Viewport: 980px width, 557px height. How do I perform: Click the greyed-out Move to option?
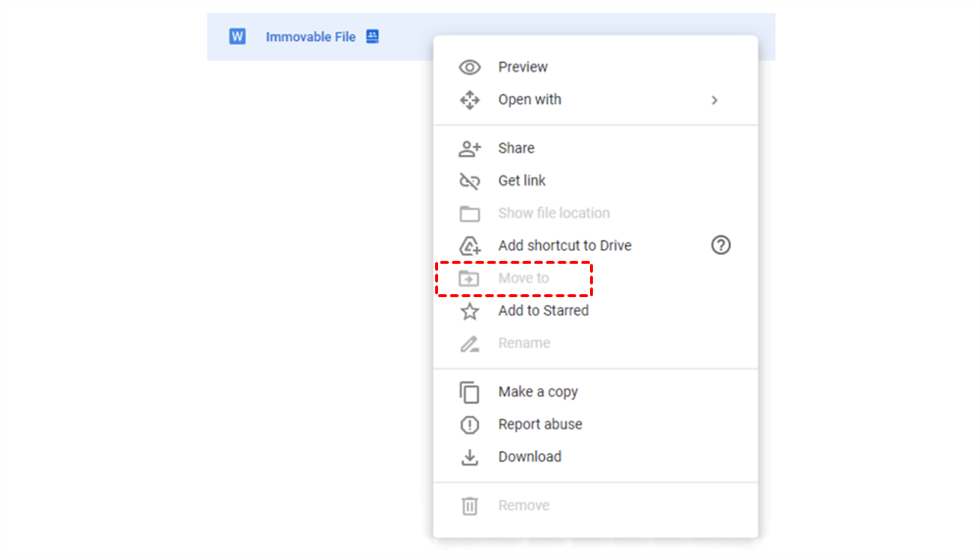point(523,278)
